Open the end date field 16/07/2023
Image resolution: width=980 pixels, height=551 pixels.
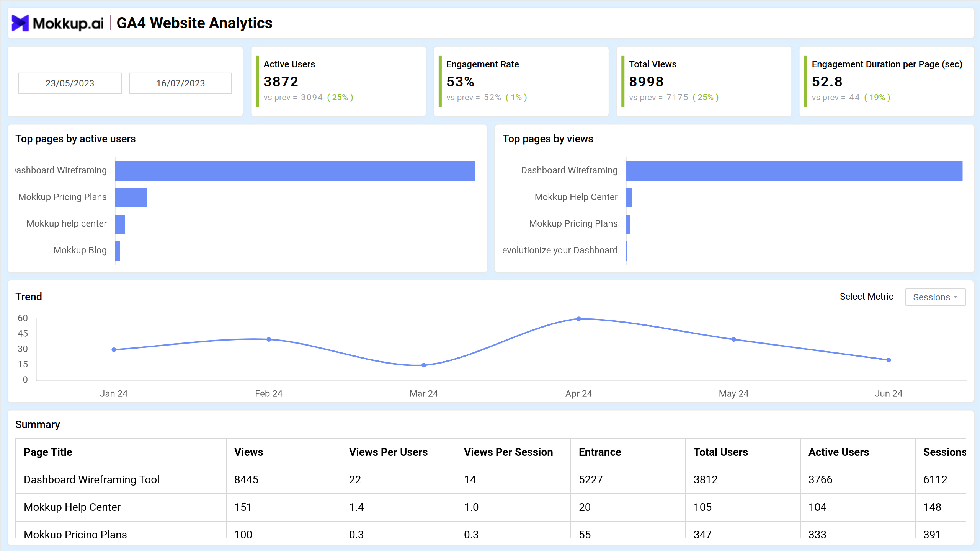click(x=181, y=83)
